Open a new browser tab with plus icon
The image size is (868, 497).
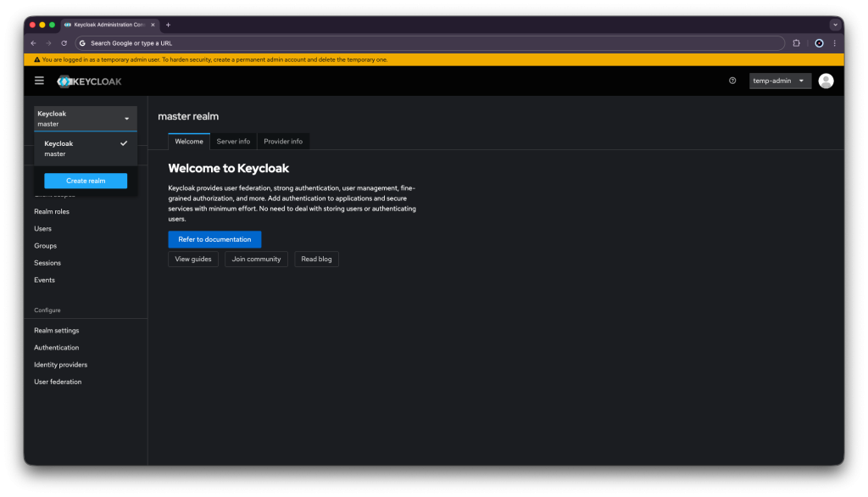[168, 25]
